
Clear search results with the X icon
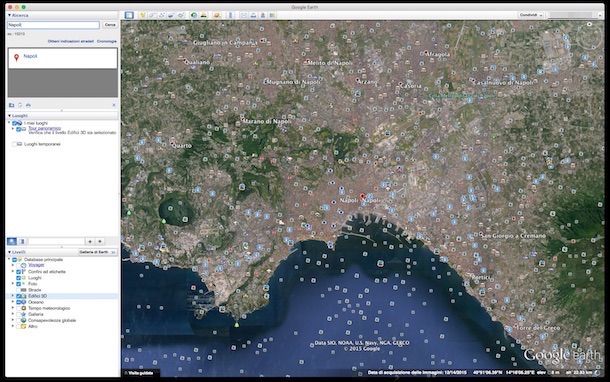click(x=114, y=105)
